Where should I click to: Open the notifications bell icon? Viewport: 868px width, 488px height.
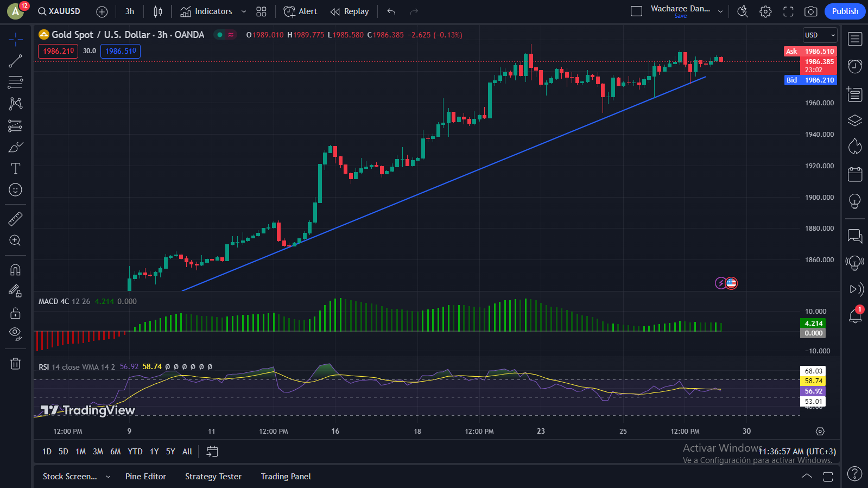[x=855, y=316]
